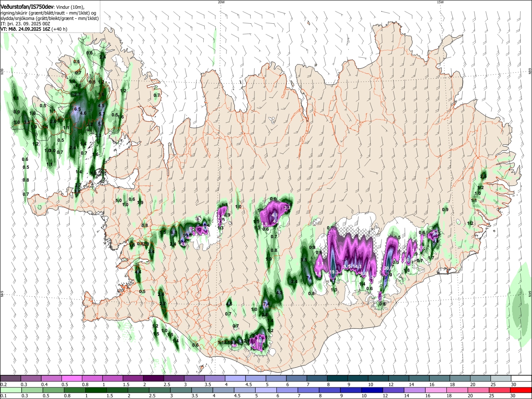This screenshot has height=399, width=532.
Task: Click the 20W longitude label at top
Action: click(x=221, y=2)
